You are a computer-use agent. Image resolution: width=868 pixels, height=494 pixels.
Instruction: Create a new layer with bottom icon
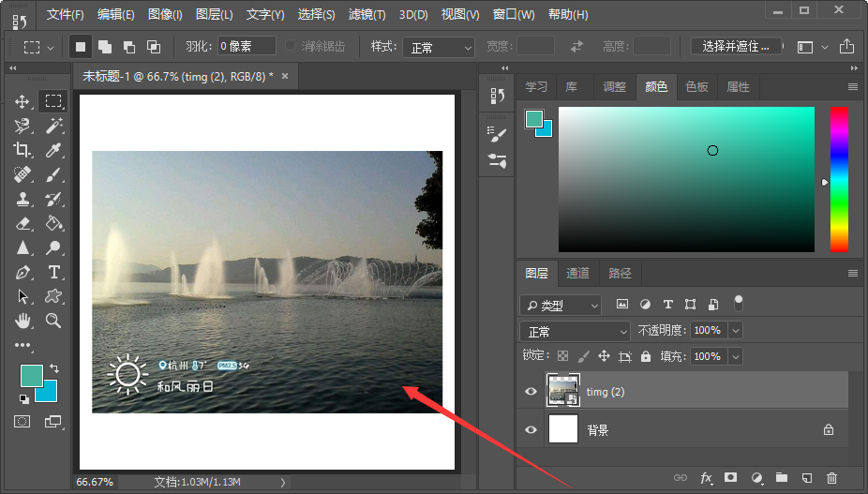806,478
